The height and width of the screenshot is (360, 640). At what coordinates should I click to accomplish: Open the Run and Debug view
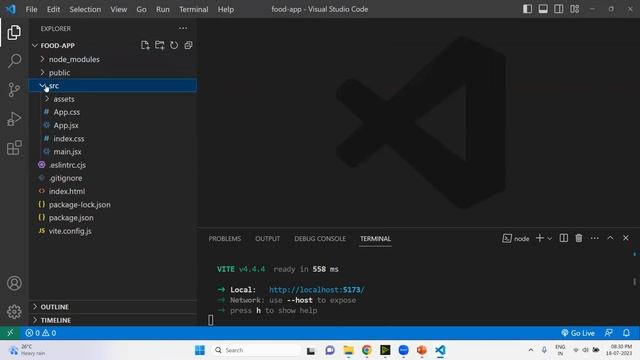tap(14, 119)
